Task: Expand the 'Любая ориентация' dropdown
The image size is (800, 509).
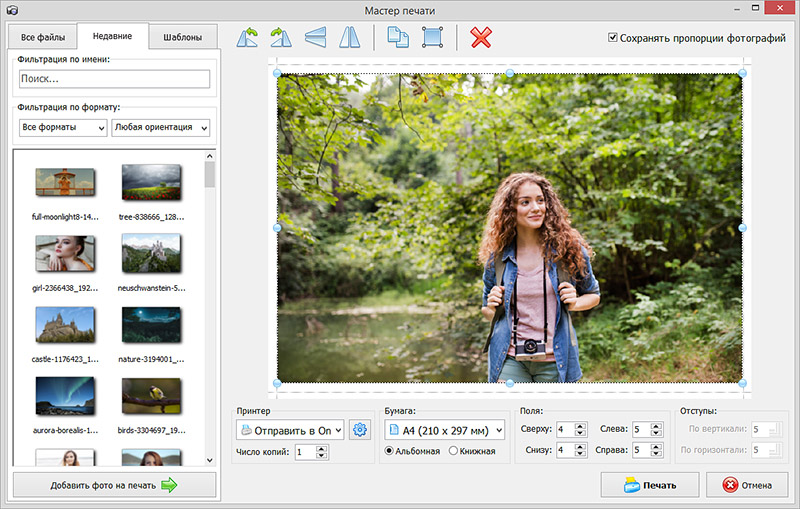Action: point(160,128)
